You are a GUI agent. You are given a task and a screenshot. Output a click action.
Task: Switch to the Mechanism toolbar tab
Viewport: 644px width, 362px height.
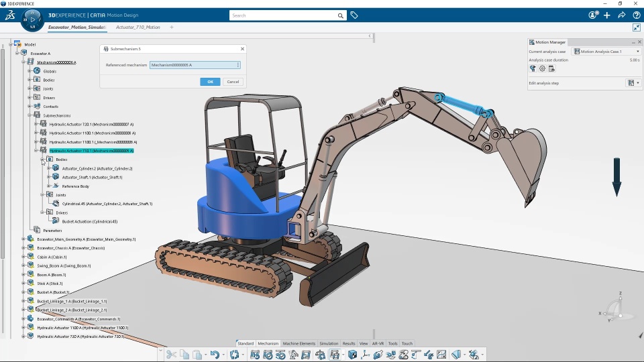click(x=268, y=343)
